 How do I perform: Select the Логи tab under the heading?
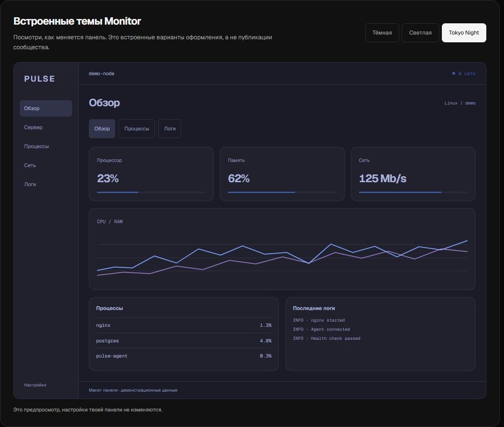[x=170, y=129]
